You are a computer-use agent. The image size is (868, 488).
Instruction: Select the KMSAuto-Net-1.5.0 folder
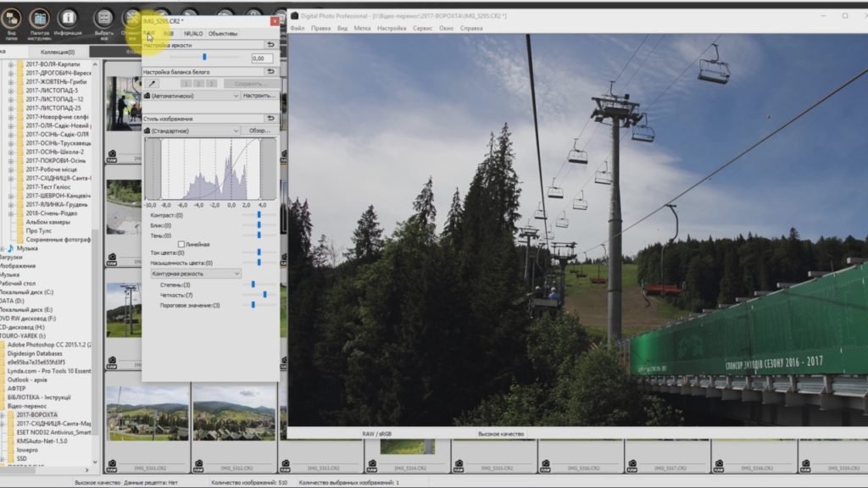pos(42,441)
